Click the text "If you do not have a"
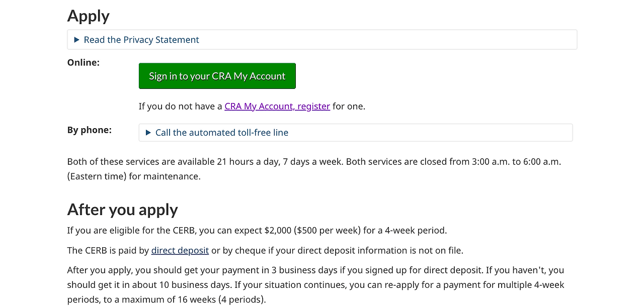This screenshot has width=644, height=308. click(x=181, y=106)
